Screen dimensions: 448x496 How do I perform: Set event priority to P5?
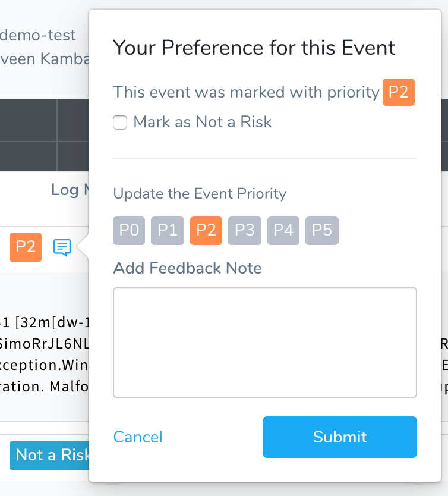point(322,231)
